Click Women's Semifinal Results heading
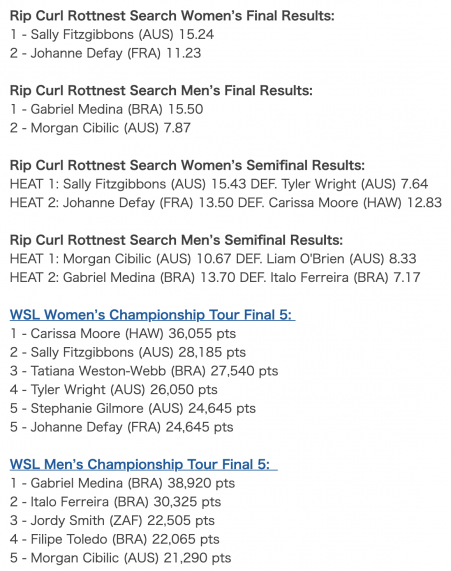Viewport: 451px width, 571px height. click(187, 165)
